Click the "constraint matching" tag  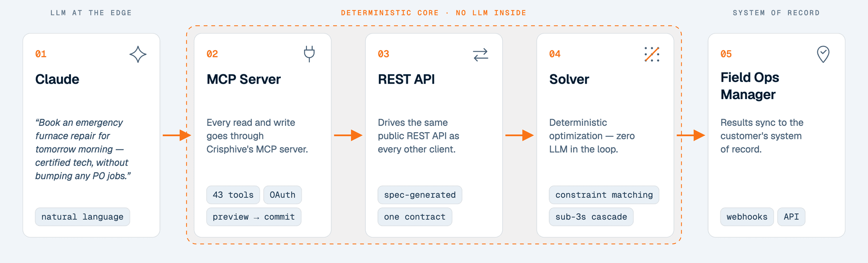click(x=604, y=195)
